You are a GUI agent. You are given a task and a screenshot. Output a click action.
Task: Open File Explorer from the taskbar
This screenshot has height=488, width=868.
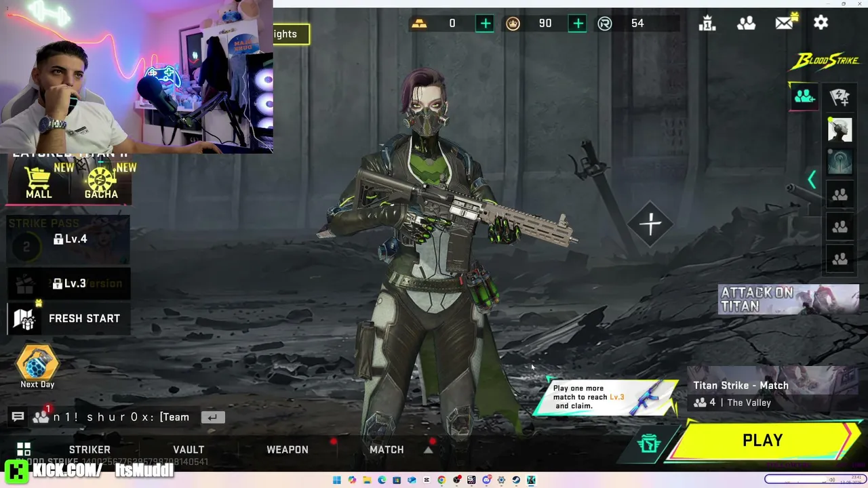coord(367,481)
